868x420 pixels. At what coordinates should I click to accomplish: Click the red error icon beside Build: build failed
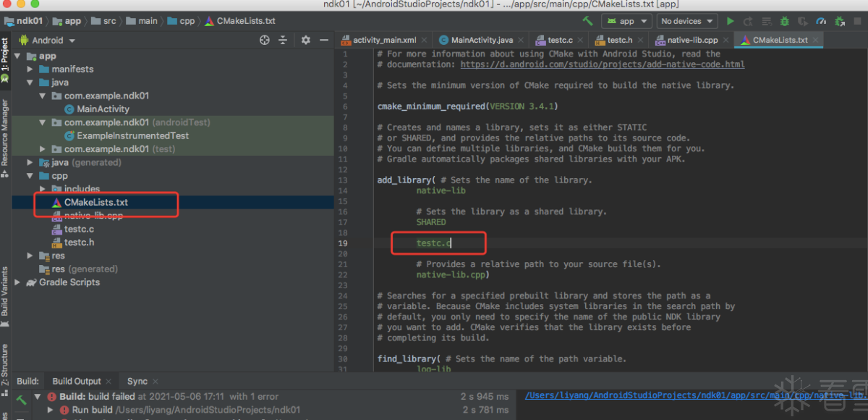coord(52,397)
